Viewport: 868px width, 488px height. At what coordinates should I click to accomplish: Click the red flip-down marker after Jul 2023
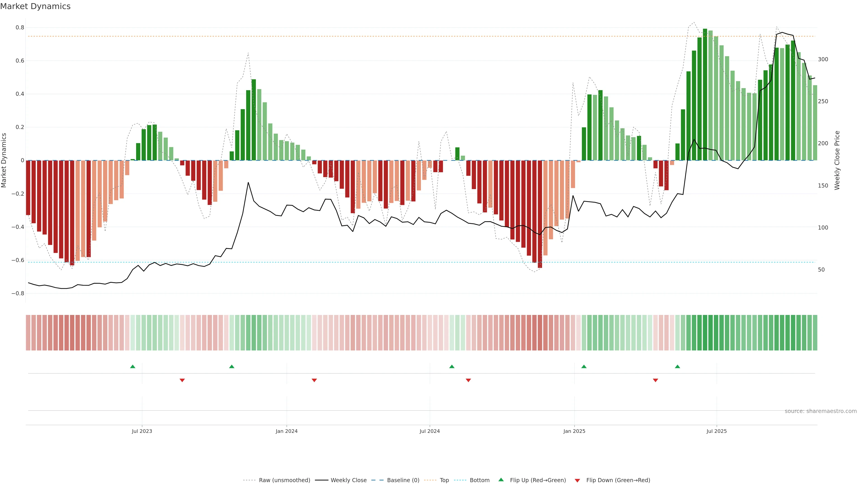(x=182, y=380)
